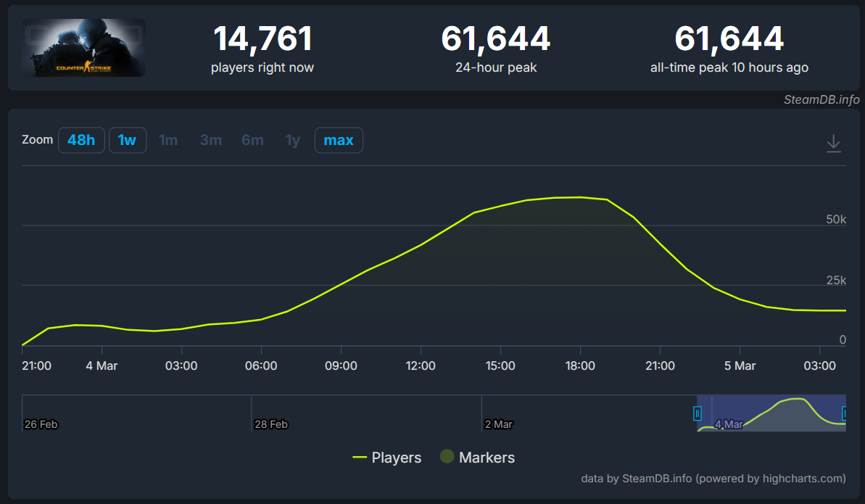The height and width of the screenshot is (504, 865).
Task: Select the 3m zoom option
Action: (x=210, y=140)
